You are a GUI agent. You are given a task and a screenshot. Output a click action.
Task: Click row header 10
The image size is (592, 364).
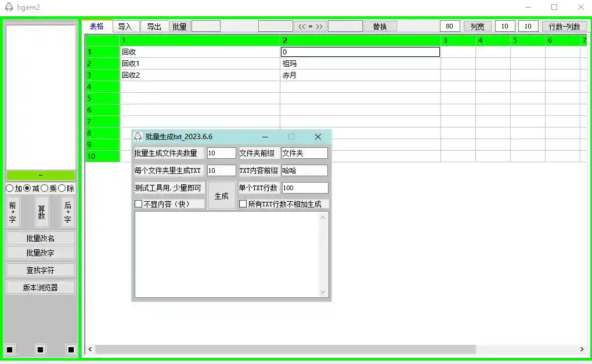point(103,156)
